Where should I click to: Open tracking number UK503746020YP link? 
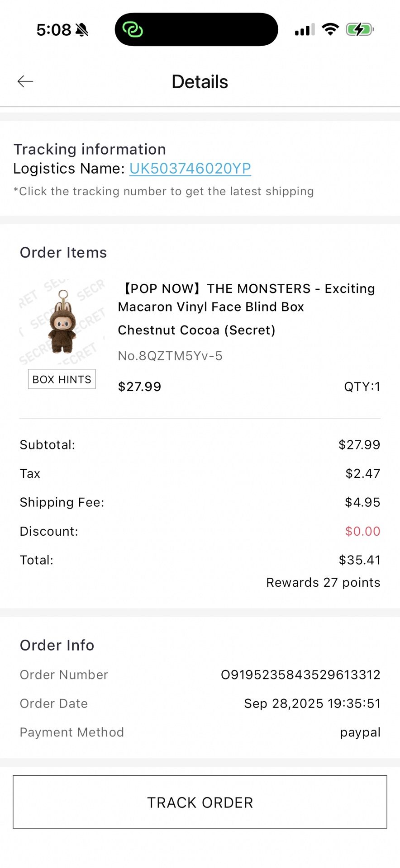190,168
